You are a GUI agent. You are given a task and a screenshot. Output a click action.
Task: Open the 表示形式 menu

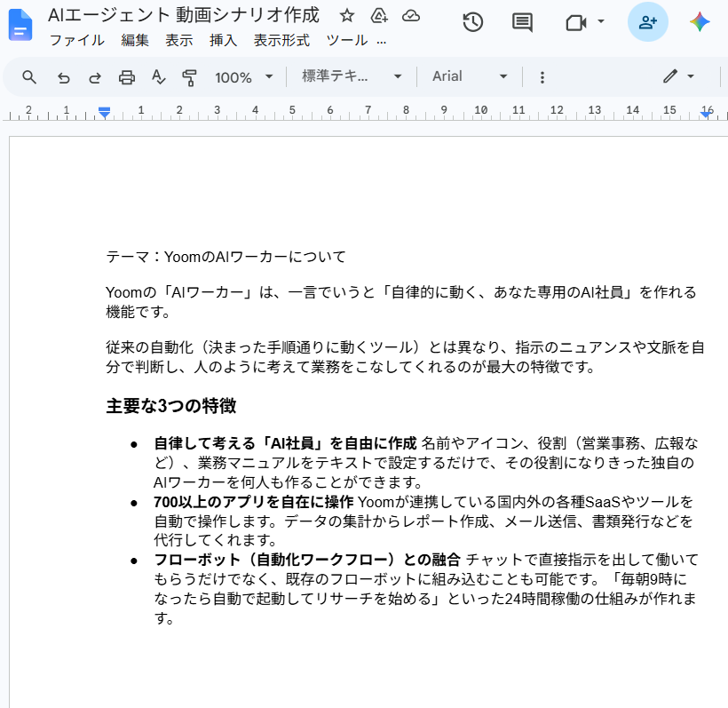coord(281,41)
